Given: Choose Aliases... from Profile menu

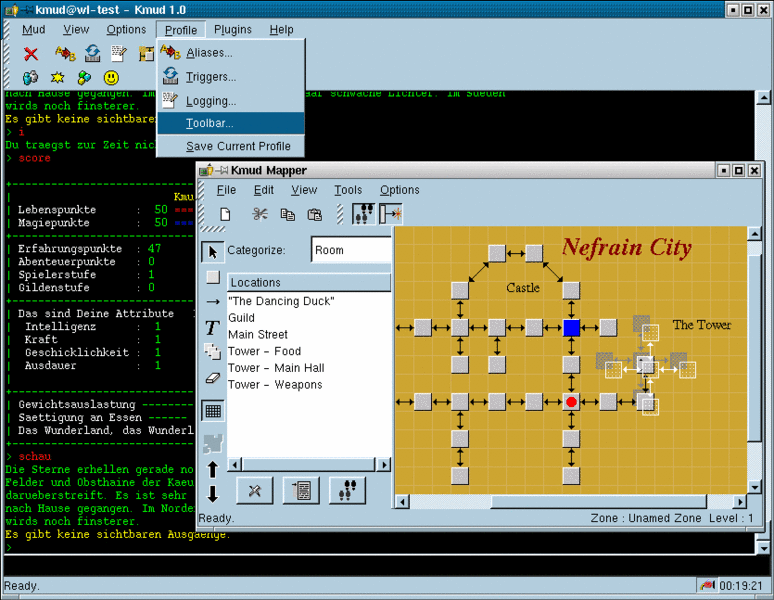Looking at the screenshot, I should click(x=231, y=52).
